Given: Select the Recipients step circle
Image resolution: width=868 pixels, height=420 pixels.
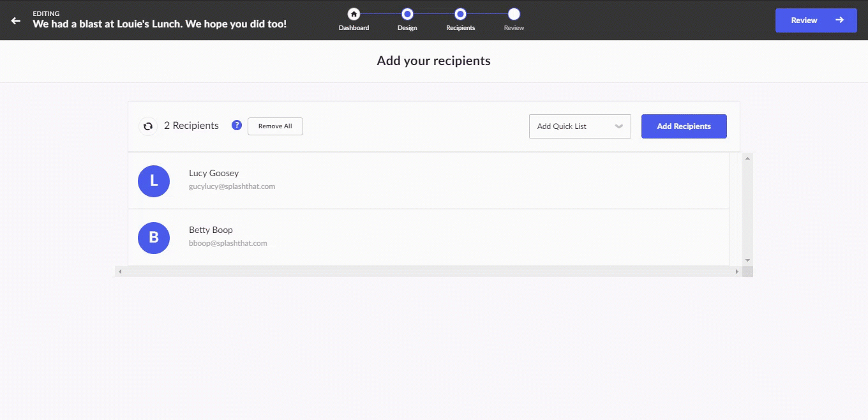Looking at the screenshot, I should click(x=460, y=14).
